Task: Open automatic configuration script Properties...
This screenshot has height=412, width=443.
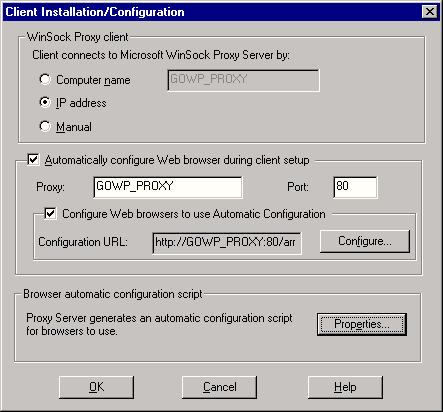Action: pos(362,324)
